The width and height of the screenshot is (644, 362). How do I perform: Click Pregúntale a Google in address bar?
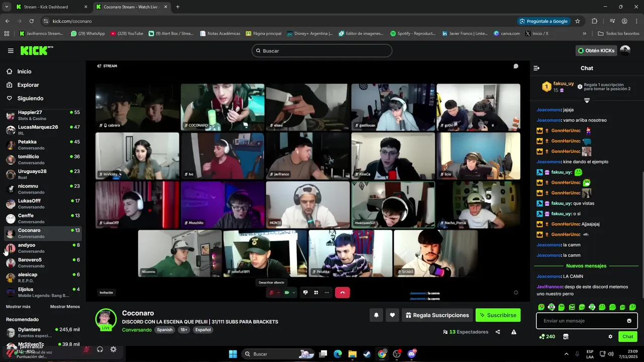[543, 21]
